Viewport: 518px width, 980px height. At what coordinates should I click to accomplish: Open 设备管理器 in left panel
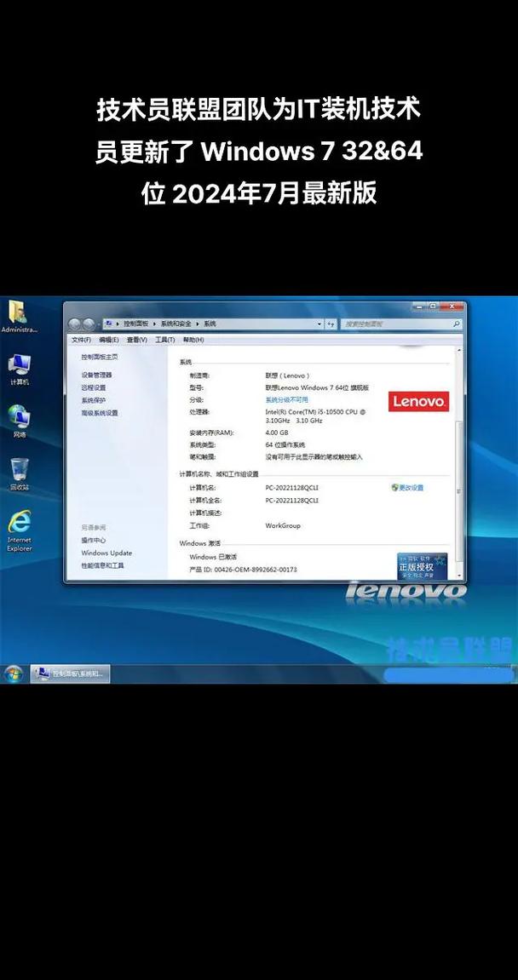pos(96,375)
